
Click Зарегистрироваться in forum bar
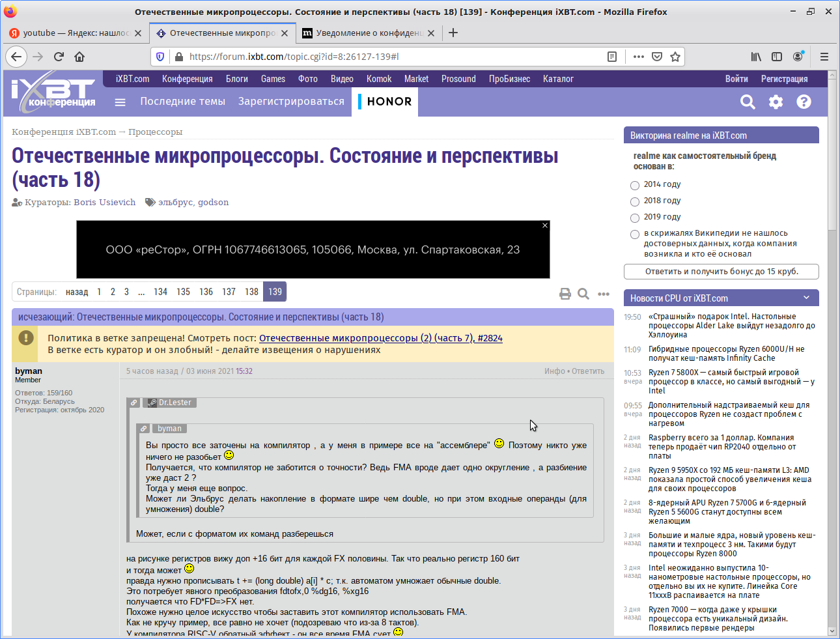pos(291,102)
